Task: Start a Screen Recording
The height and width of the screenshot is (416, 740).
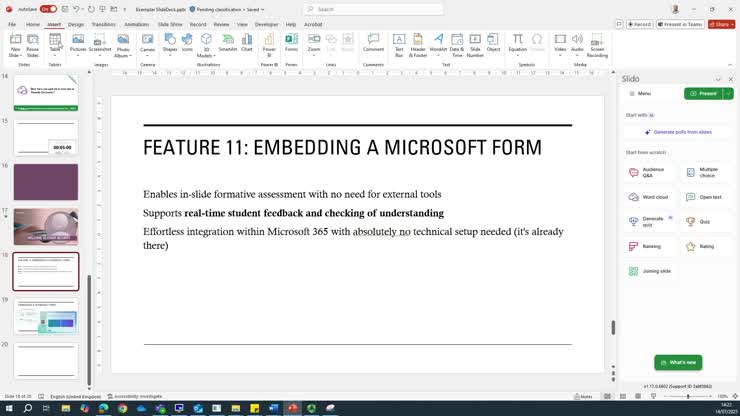Action: click(x=597, y=45)
